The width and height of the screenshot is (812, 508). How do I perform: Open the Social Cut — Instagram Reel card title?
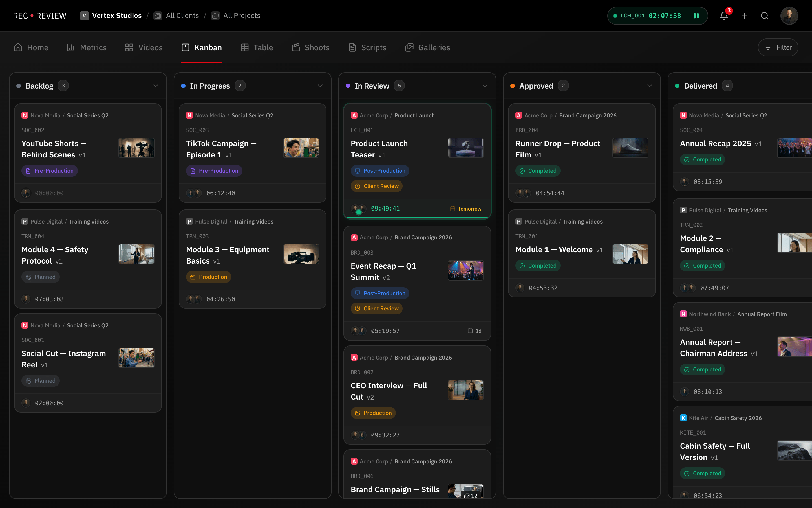tap(64, 359)
